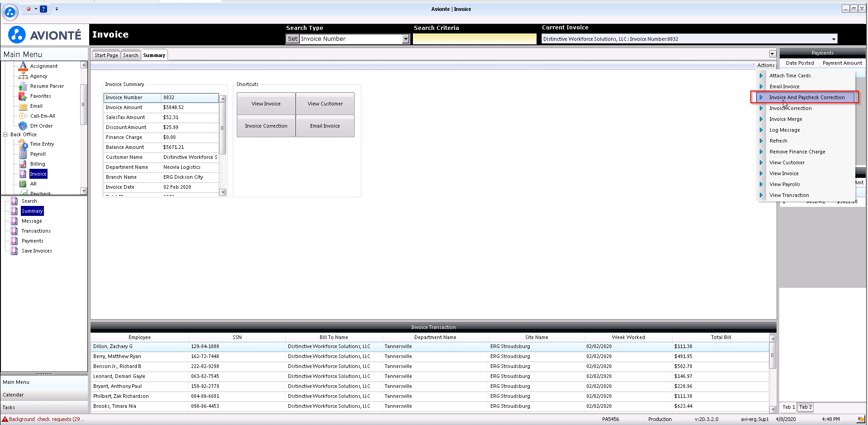Image resolution: width=868 pixels, height=425 pixels.
Task: Click the Resume Parser icon
Action: point(23,86)
